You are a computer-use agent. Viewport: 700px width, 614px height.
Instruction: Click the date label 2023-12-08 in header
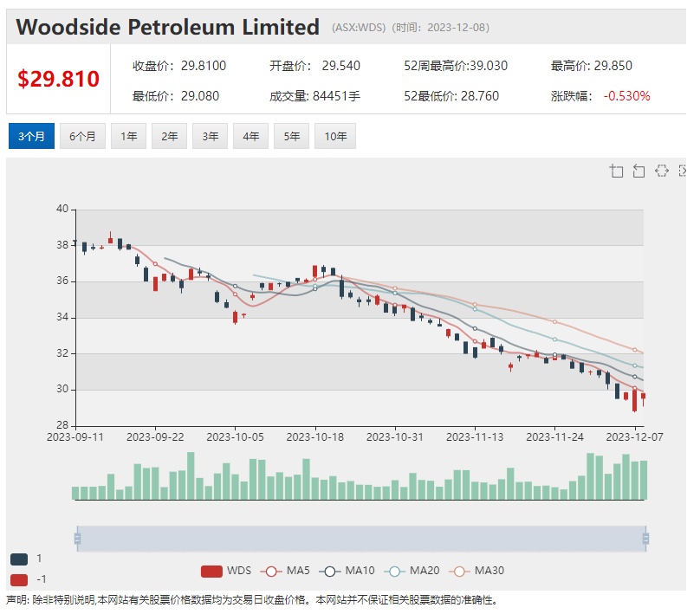[456, 28]
